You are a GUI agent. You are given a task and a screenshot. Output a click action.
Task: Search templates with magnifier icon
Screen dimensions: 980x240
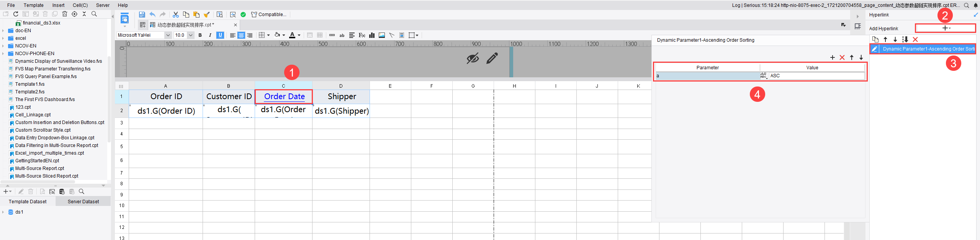coord(94,14)
